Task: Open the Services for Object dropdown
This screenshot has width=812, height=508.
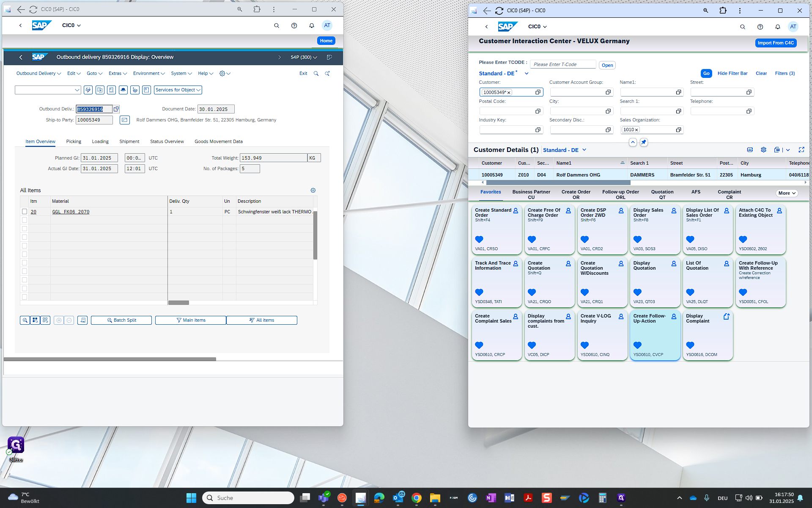Action: (178, 90)
